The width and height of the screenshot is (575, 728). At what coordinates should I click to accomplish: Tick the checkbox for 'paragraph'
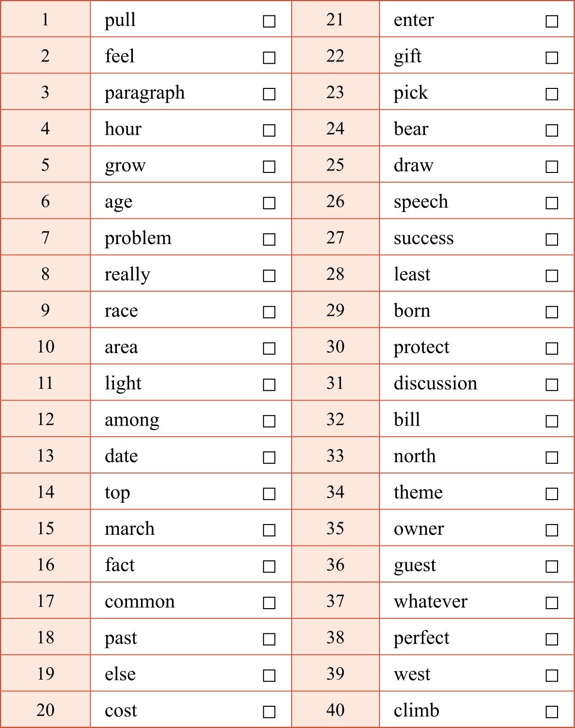pos(269,94)
